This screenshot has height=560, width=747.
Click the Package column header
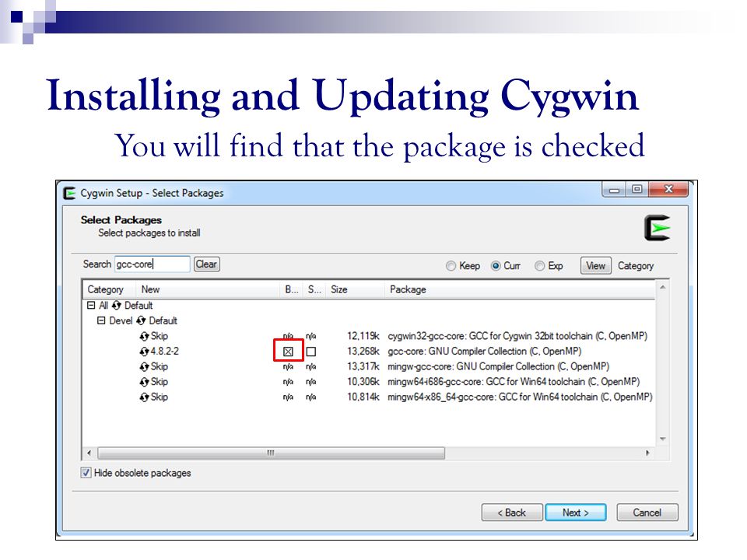(x=520, y=289)
